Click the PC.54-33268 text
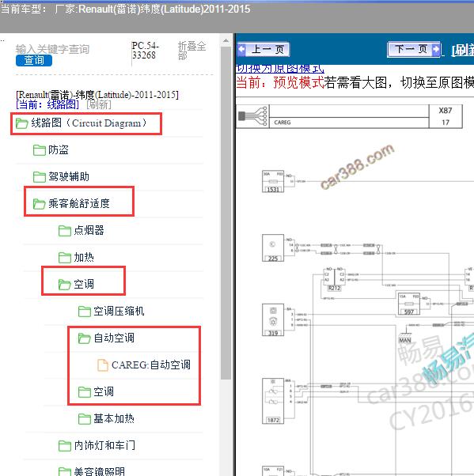 tap(146, 51)
